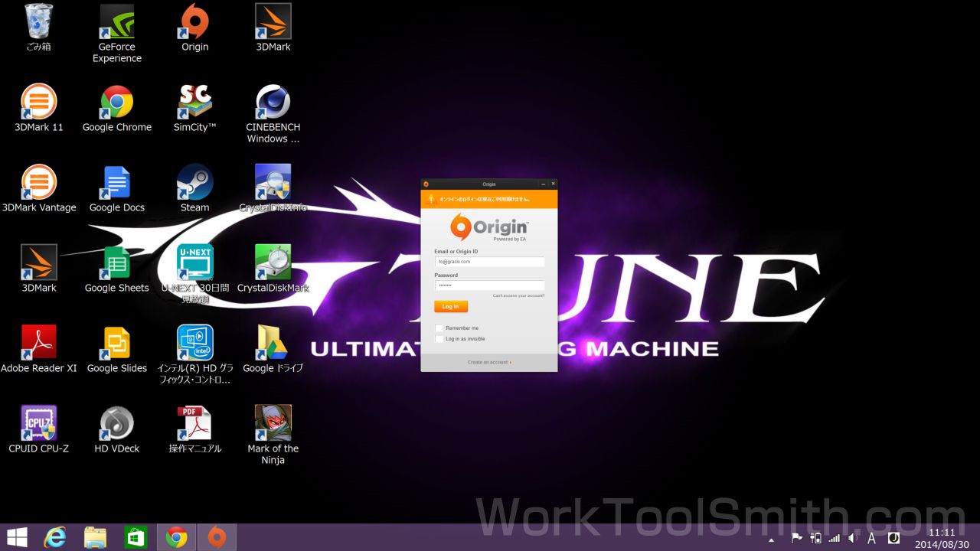Select the Google ドライブ desktop icon
The image size is (980, 551).
pos(273,349)
